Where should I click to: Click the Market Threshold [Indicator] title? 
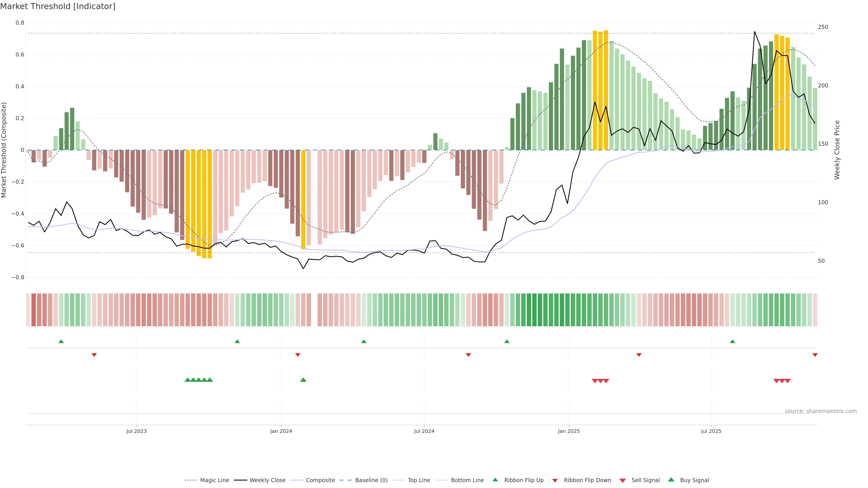pos(58,6)
